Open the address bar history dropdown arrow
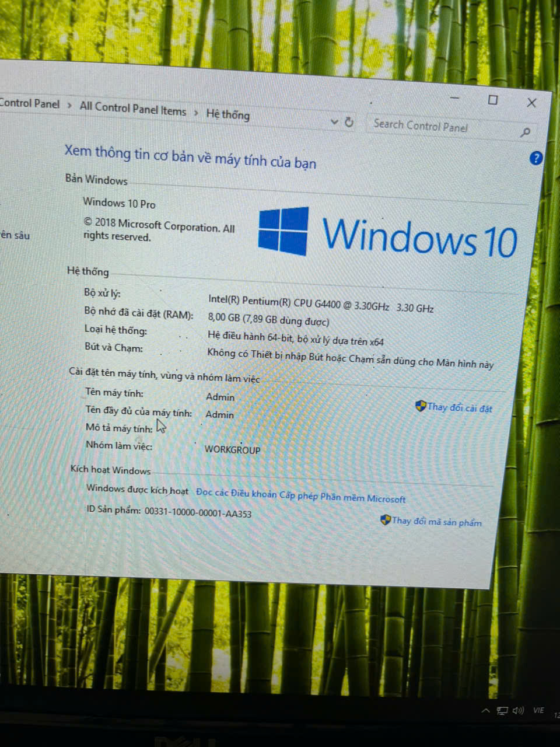560x747 pixels. 334,121
